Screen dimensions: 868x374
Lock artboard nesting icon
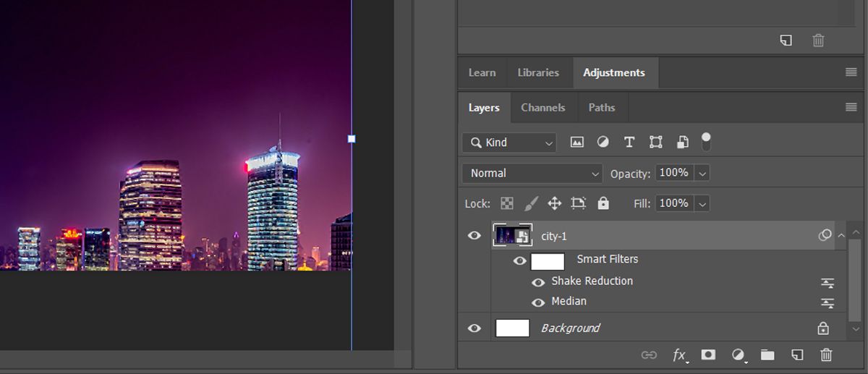578,203
